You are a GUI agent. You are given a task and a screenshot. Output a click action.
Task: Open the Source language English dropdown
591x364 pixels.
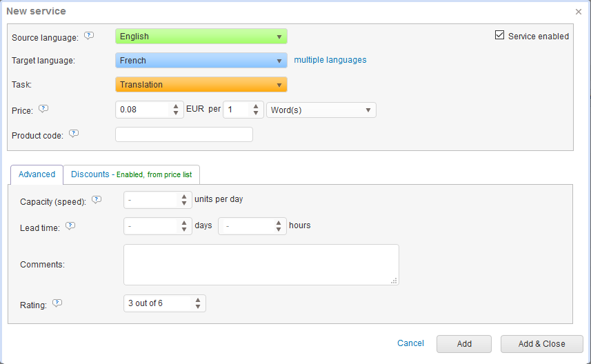point(201,37)
